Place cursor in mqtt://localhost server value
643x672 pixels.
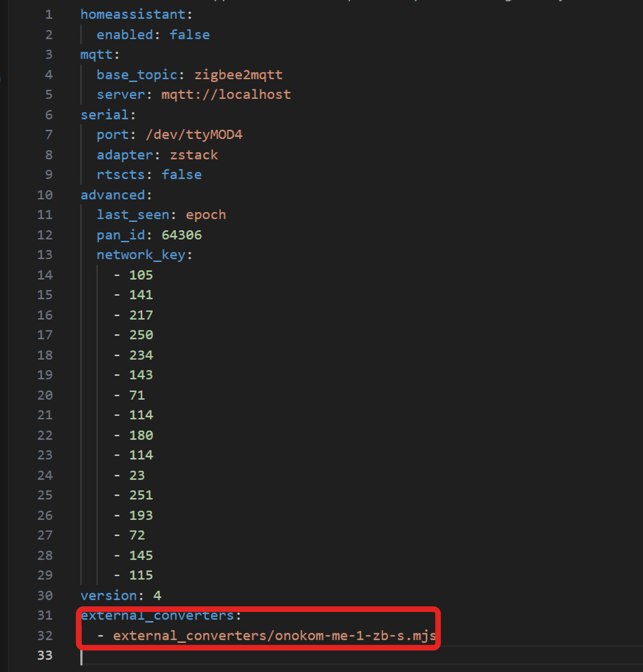(226, 95)
